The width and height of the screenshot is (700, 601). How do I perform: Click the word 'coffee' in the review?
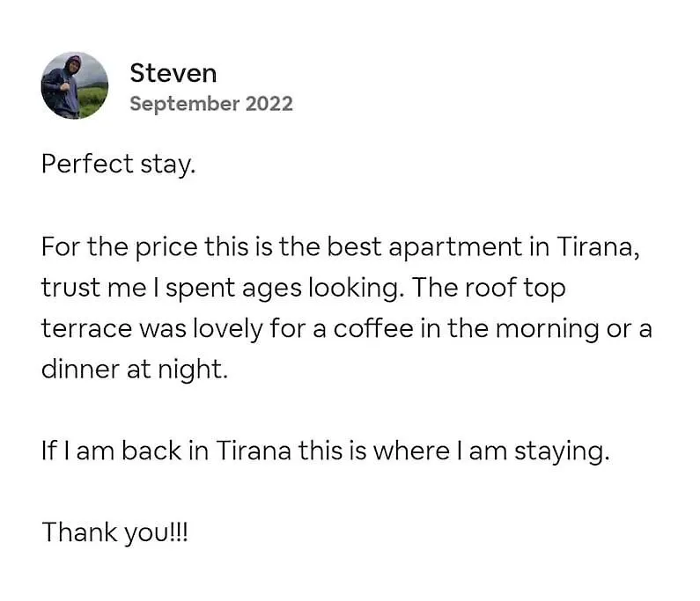click(373, 329)
